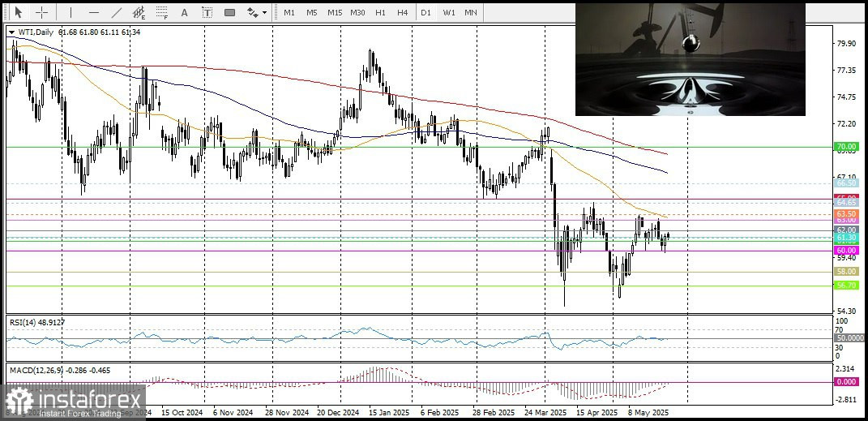Image resolution: width=868 pixels, height=421 pixels.
Task: Click the 66.50 price level label
Action: (x=847, y=183)
